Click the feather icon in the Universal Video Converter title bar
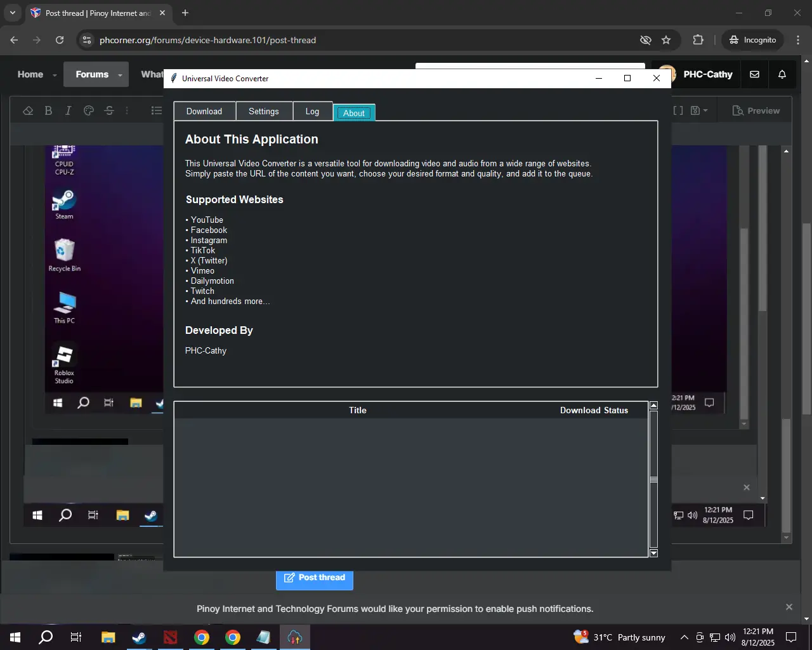 click(174, 78)
